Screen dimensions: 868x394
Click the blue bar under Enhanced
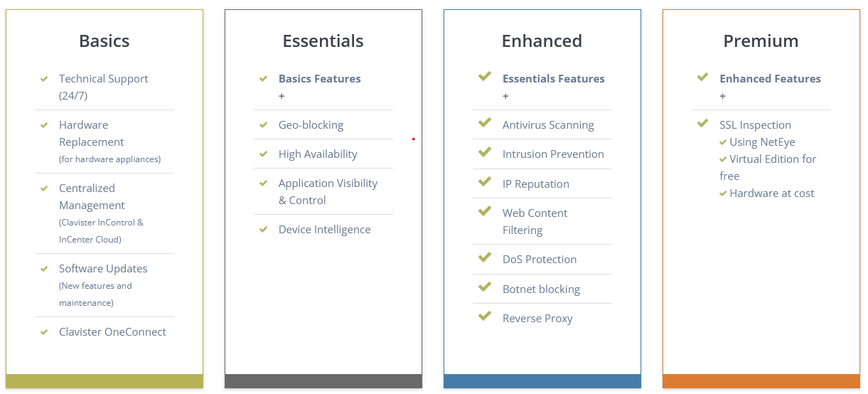(542, 381)
